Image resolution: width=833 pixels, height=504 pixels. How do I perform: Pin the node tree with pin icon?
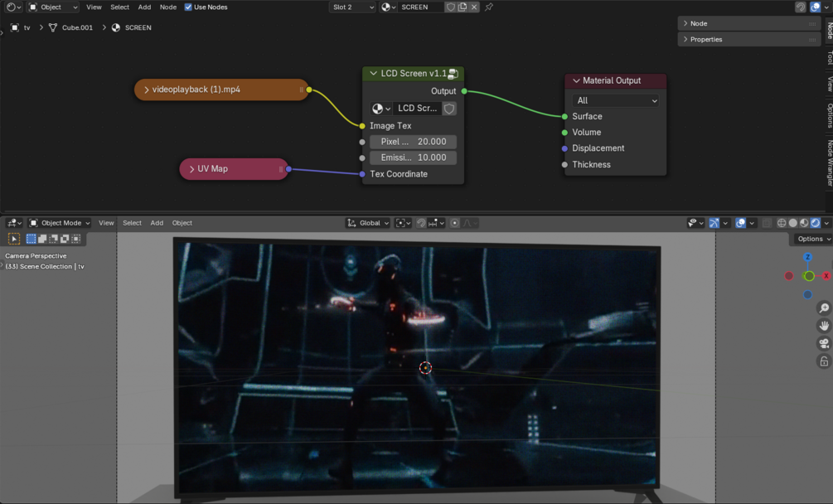tap(489, 7)
